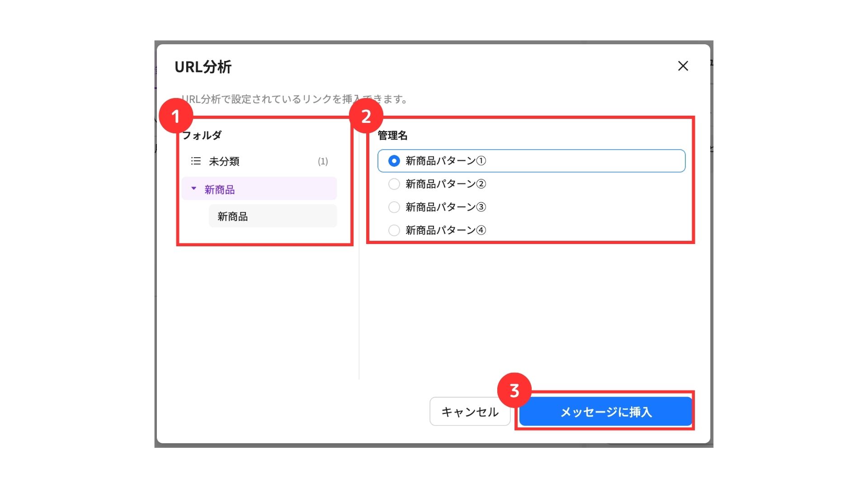Click the メッセージに挿入 button
The image size is (868, 488).
605,412
